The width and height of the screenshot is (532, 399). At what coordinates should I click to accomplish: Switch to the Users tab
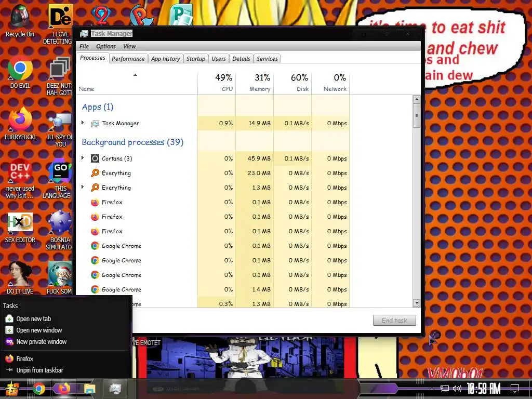pyautogui.click(x=219, y=59)
